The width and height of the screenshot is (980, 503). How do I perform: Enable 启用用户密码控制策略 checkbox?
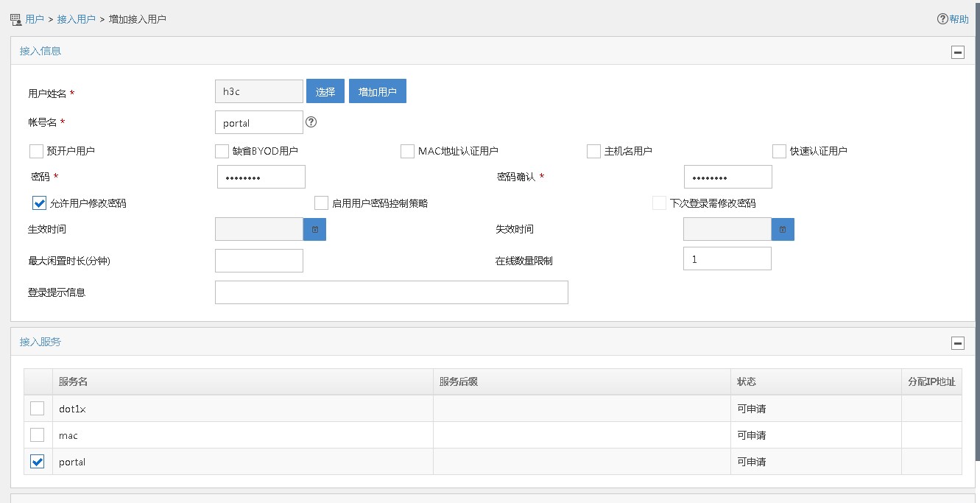tap(321, 203)
